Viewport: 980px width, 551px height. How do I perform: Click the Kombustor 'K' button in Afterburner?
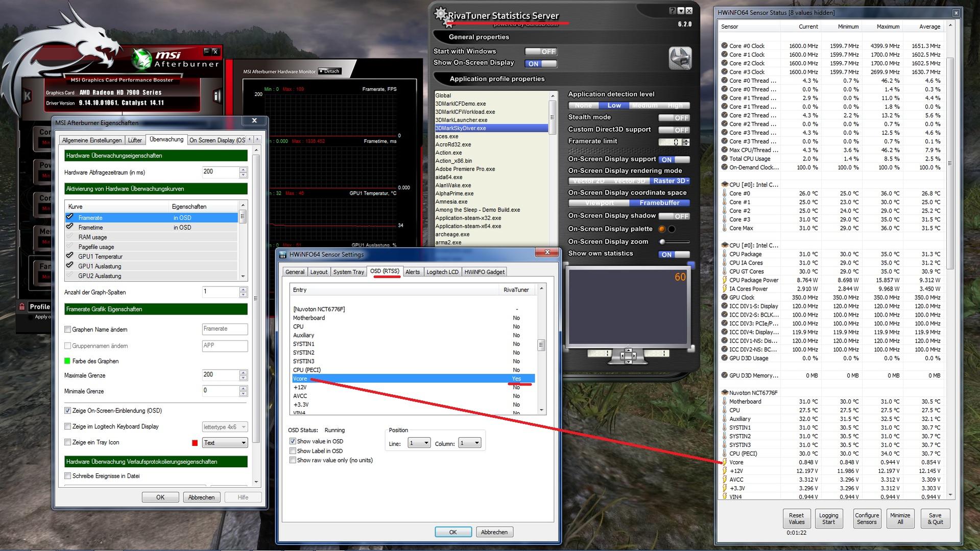tap(27, 95)
